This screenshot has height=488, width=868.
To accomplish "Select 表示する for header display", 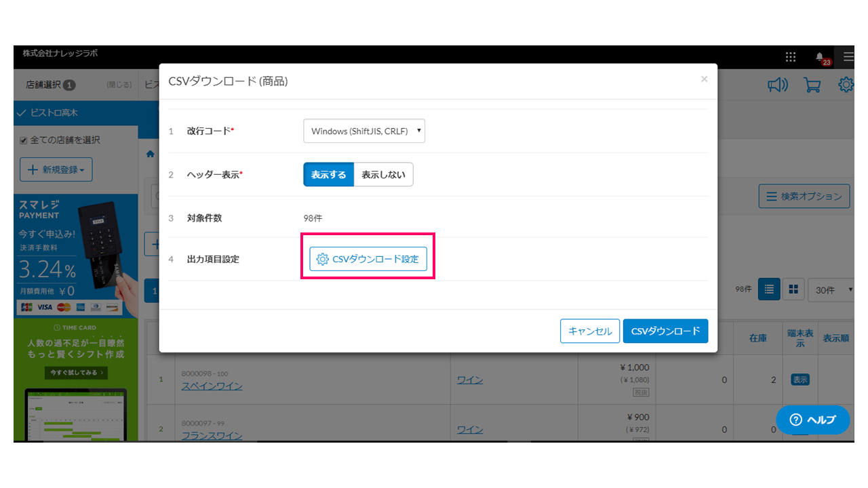I will click(328, 174).
